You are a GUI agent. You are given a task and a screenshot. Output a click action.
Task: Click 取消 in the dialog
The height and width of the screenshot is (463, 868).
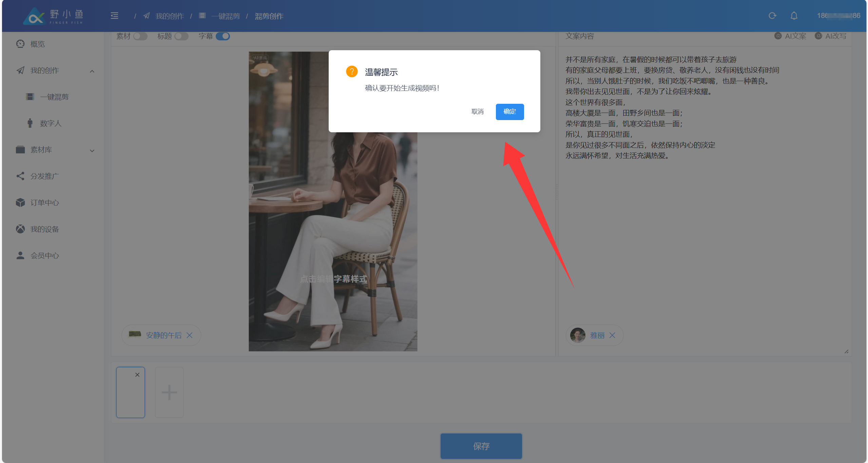[477, 112]
